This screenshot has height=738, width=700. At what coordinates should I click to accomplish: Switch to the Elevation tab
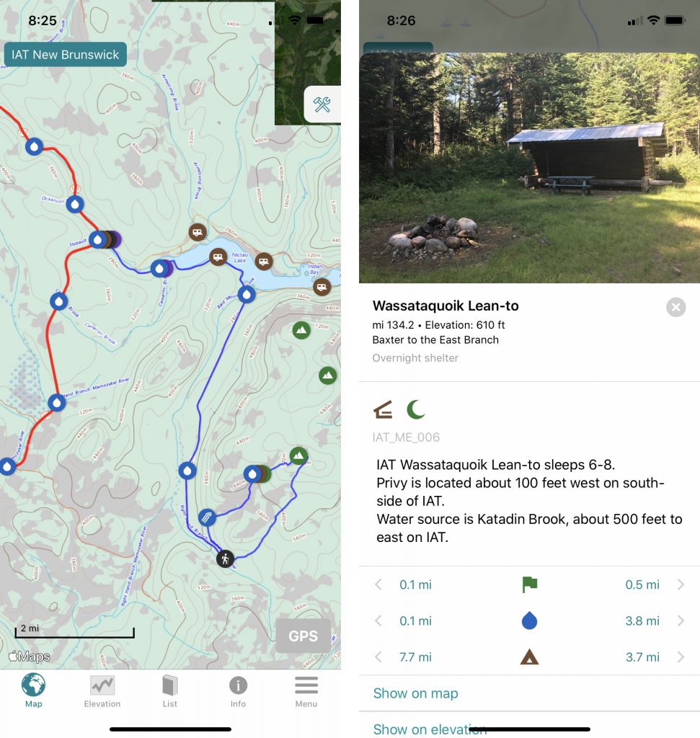[x=102, y=691]
